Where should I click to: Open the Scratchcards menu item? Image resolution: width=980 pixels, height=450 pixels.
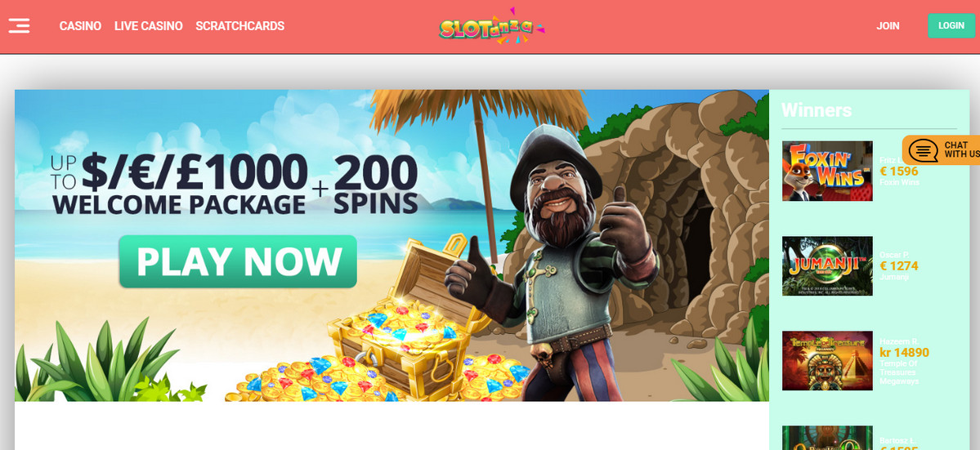(240, 26)
